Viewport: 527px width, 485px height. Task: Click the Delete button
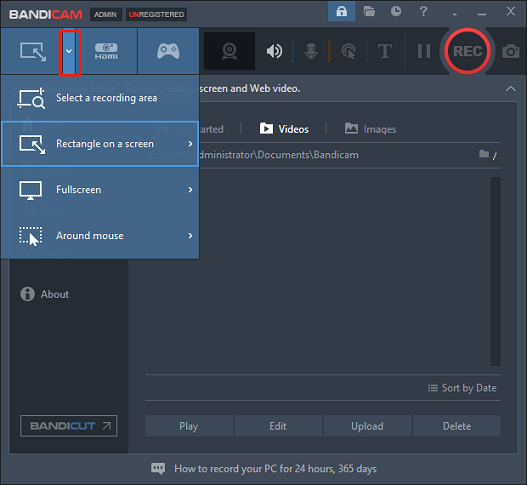[x=457, y=426]
